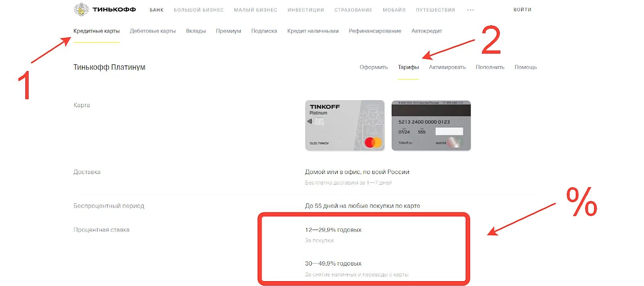Click Активировать link

[447, 67]
